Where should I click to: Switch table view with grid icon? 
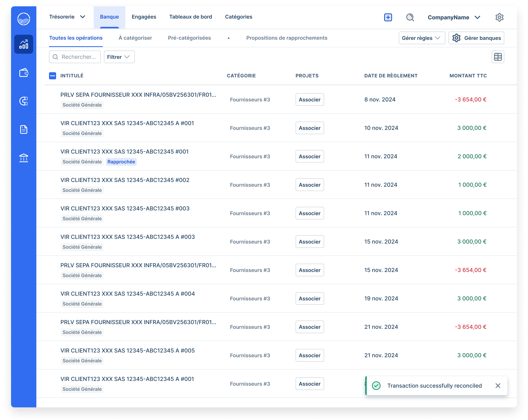click(498, 57)
